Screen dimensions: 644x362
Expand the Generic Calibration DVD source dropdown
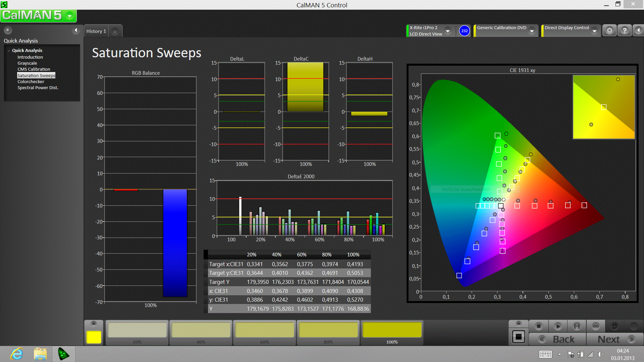(532, 31)
